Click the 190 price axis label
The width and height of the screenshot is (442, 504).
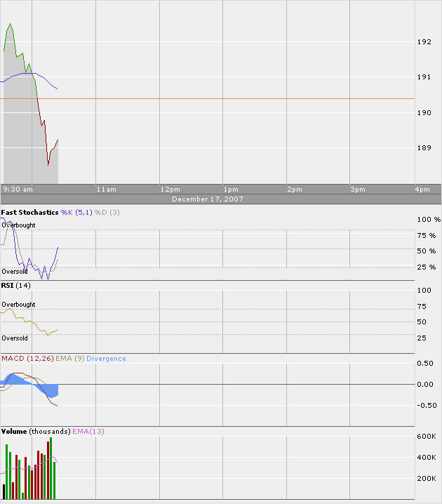click(x=424, y=112)
